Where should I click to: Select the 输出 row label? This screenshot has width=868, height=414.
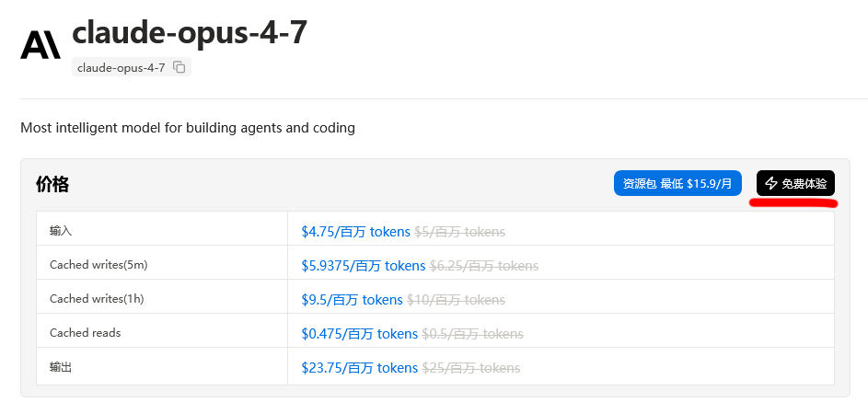61,367
